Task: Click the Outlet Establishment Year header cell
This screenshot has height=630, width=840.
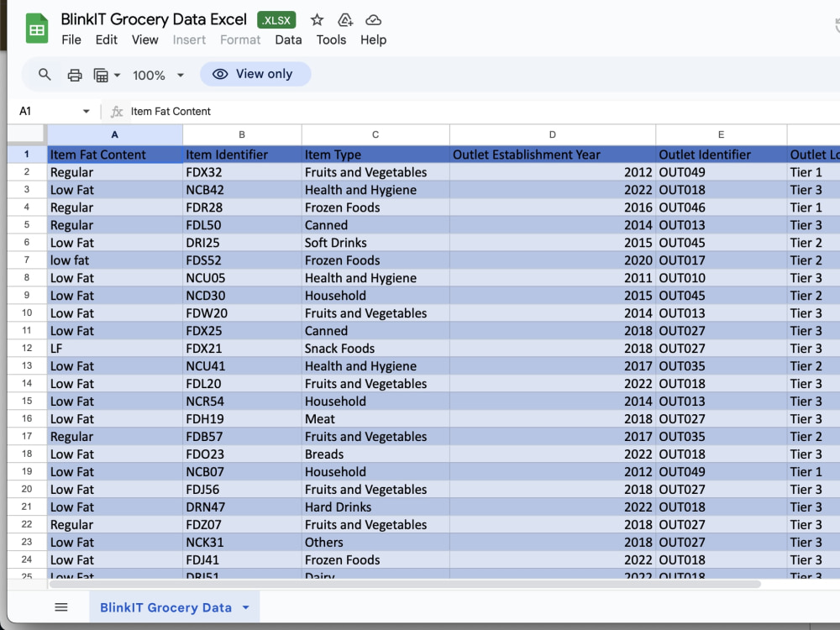Action: coord(553,155)
